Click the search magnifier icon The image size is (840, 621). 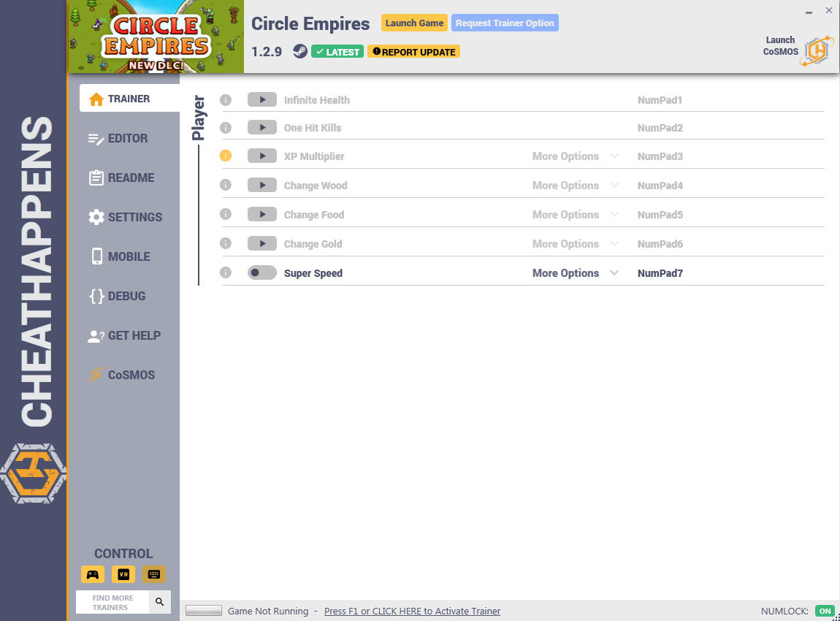pos(160,602)
